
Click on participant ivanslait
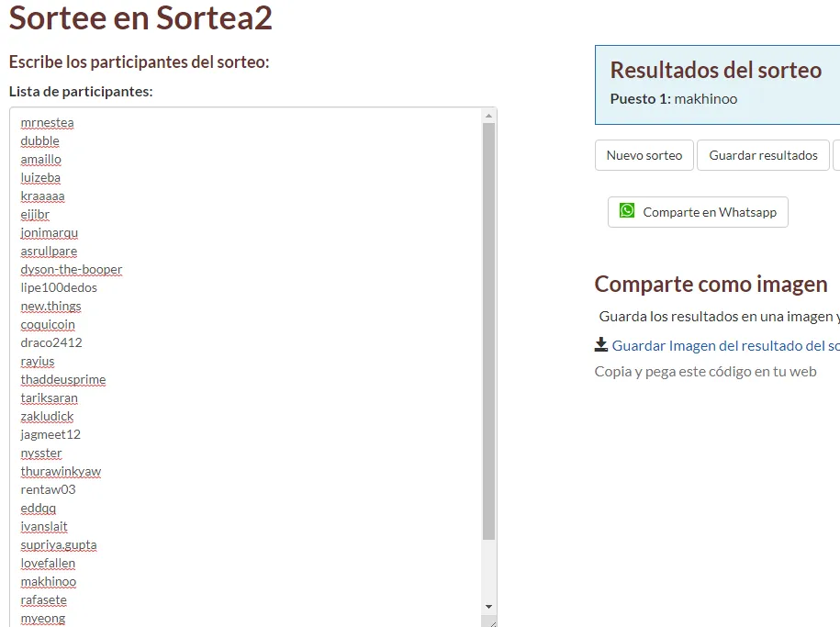pyautogui.click(x=44, y=526)
